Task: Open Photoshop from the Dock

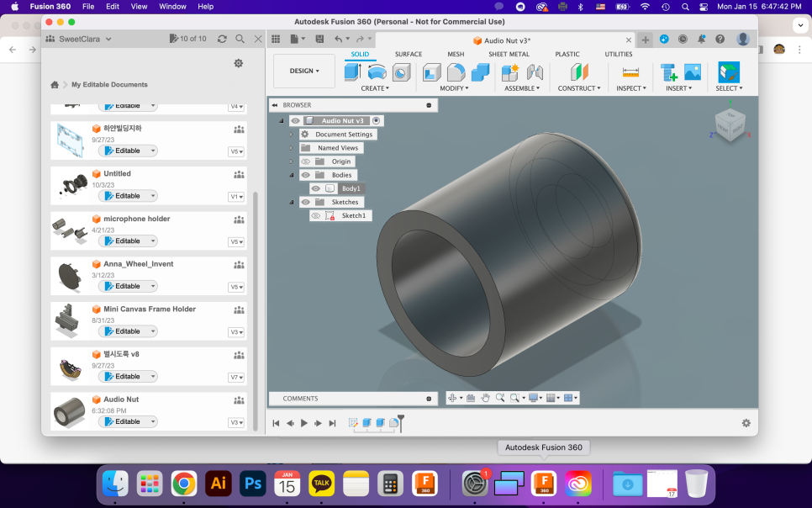Action: tap(253, 484)
